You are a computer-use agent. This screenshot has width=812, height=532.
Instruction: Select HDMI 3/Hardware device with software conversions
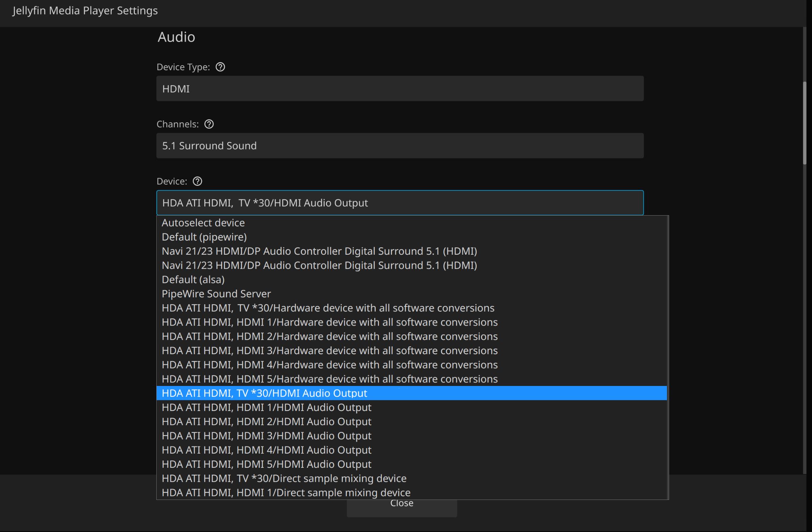[330, 351]
